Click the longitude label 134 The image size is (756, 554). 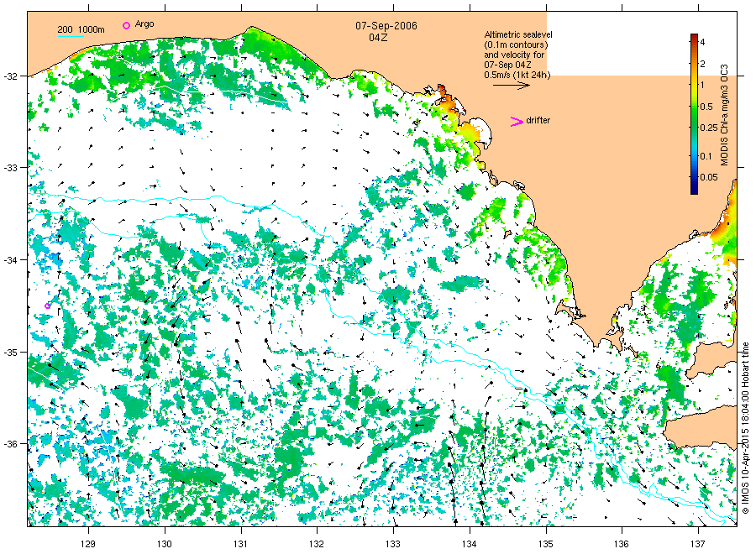[x=469, y=545]
